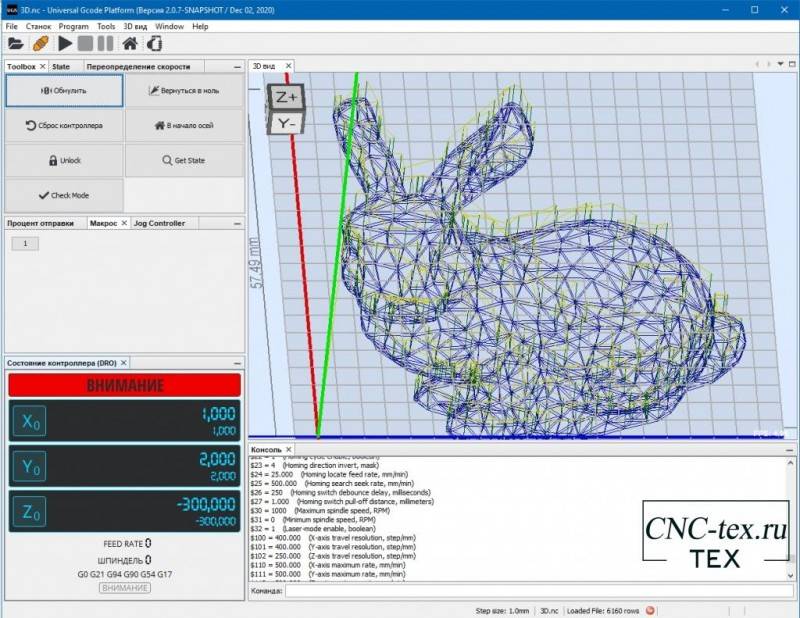The width and height of the screenshot is (800, 618).
Task: Switch to the Процент отправки tab
Action: click(x=40, y=223)
